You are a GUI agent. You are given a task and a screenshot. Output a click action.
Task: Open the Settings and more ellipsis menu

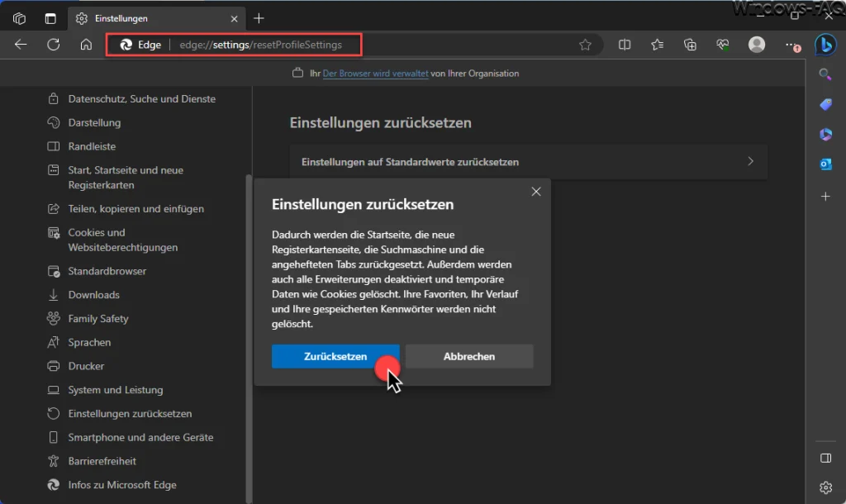coord(791,45)
